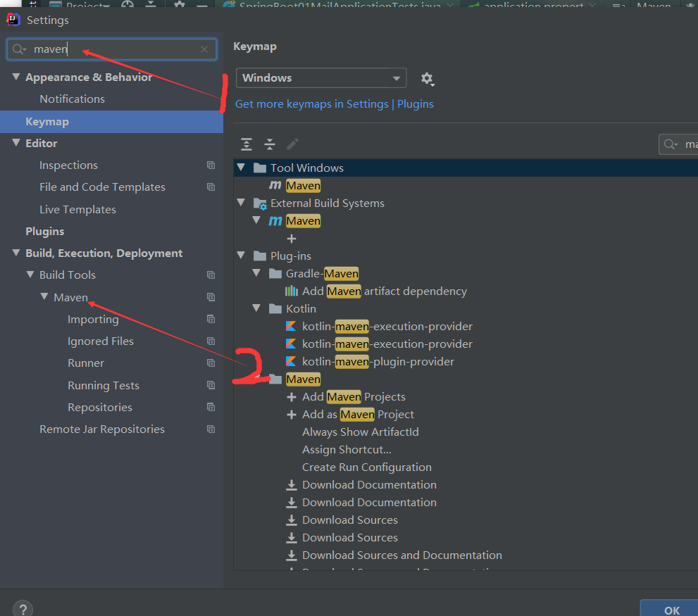The height and width of the screenshot is (616, 698).
Task: Select kotlin-maven-plugin-provider entry
Action: tap(378, 361)
